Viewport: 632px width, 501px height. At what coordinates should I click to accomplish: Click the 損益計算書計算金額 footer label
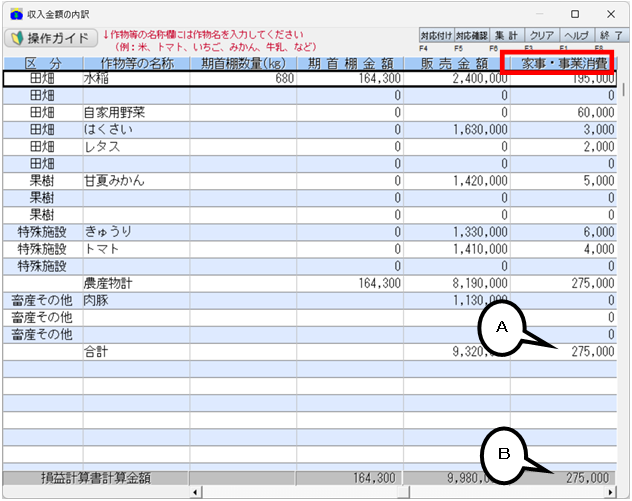(96, 478)
